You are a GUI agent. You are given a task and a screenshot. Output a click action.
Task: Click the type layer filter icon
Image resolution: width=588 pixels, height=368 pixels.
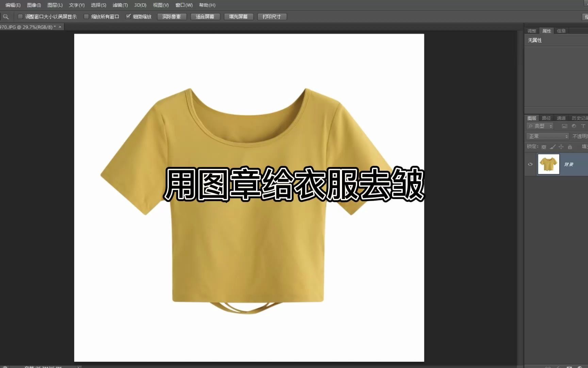[x=583, y=126]
